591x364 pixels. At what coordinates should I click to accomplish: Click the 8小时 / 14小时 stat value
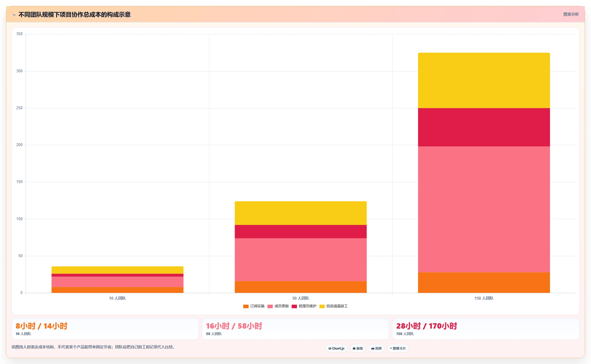click(x=41, y=326)
